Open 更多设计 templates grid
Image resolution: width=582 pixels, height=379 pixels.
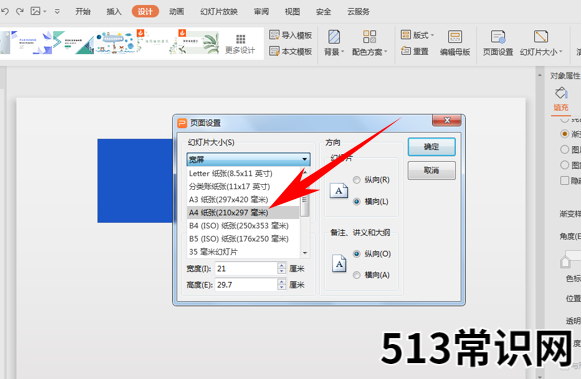pyautogui.click(x=240, y=44)
